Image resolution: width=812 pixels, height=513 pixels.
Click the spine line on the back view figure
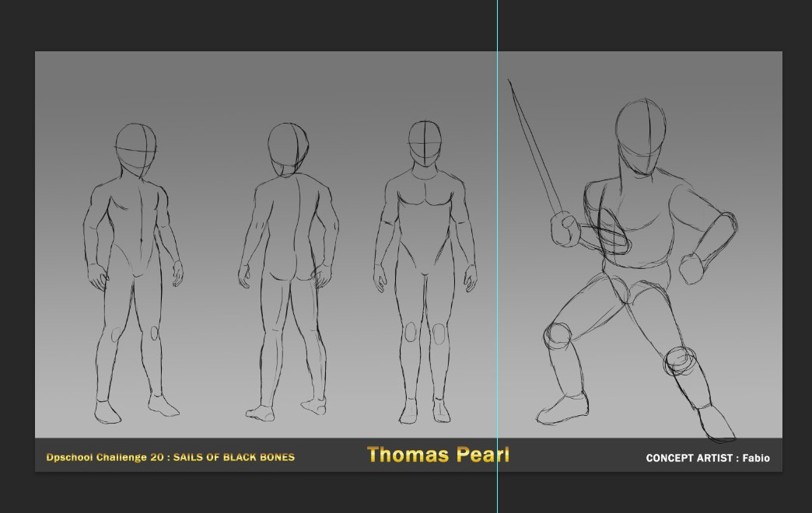click(x=298, y=225)
